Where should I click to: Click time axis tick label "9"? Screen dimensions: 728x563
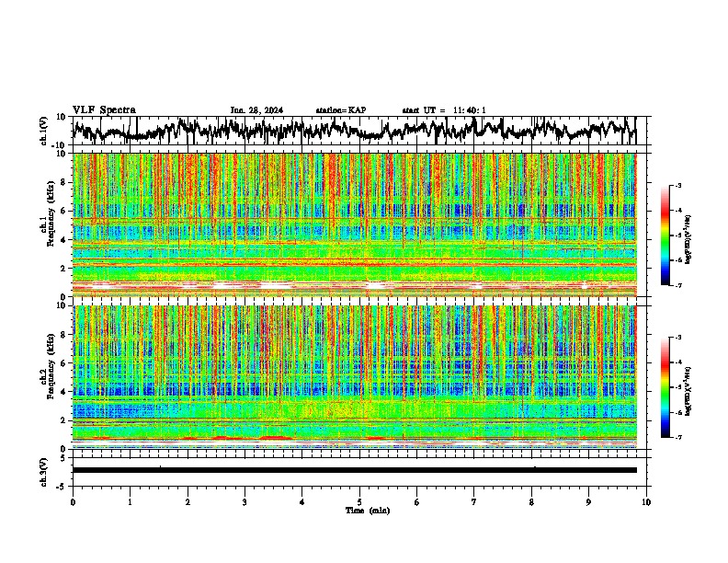click(x=588, y=502)
